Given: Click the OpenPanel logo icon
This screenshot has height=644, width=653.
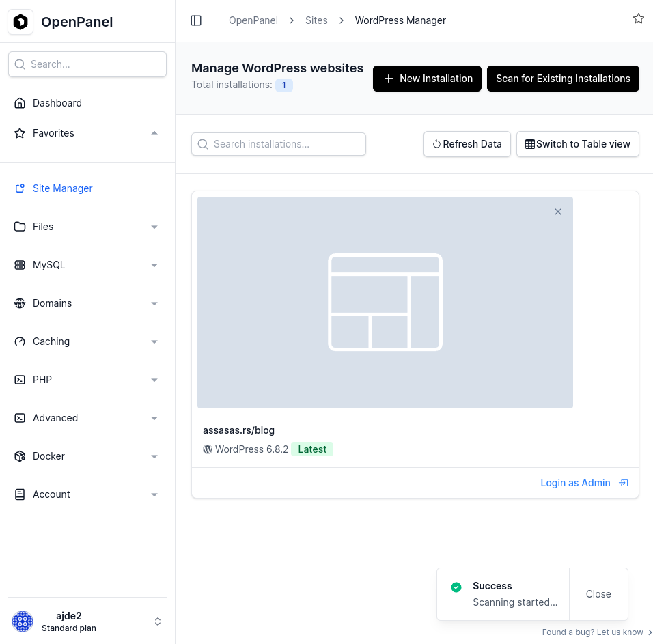Looking at the screenshot, I should tap(20, 22).
